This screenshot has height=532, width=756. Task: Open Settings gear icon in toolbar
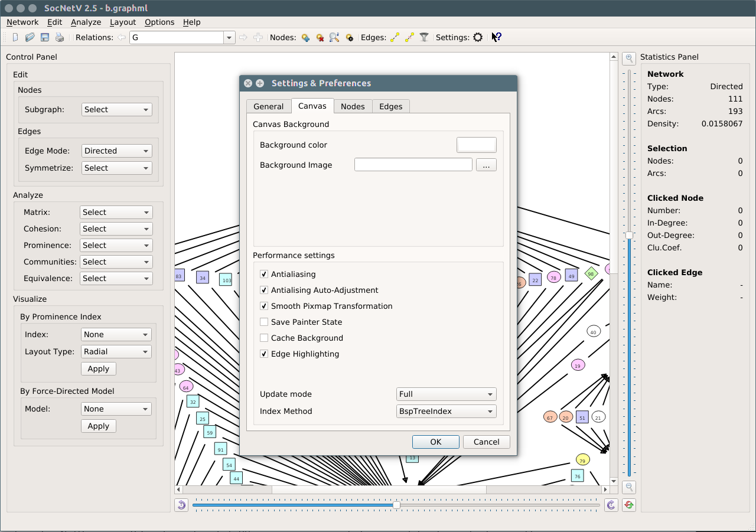tap(478, 37)
